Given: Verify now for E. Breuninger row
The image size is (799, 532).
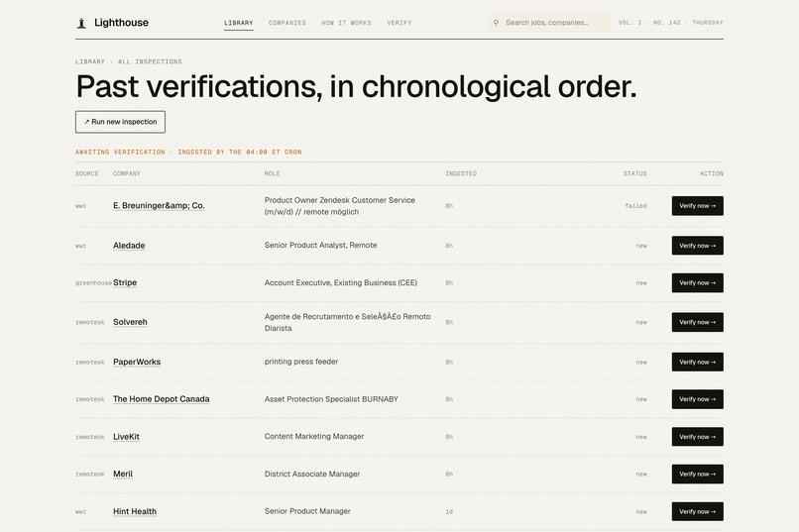Looking at the screenshot, I should pos(698,206).
